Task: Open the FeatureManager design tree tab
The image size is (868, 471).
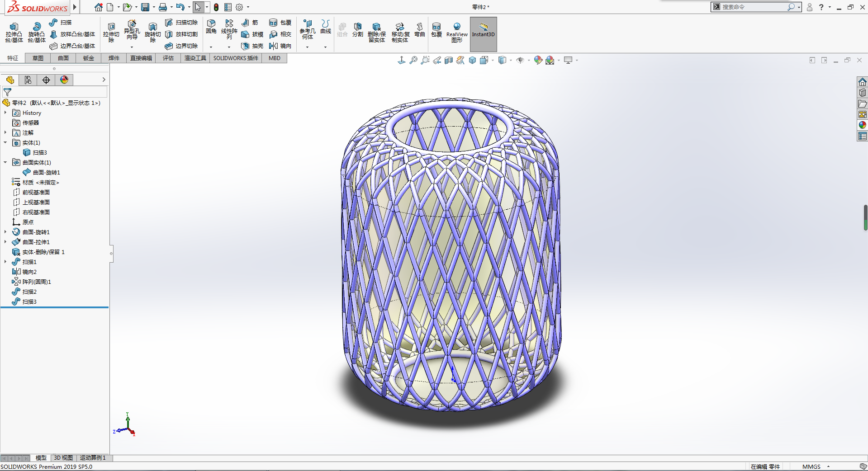Action: point(10,80)
